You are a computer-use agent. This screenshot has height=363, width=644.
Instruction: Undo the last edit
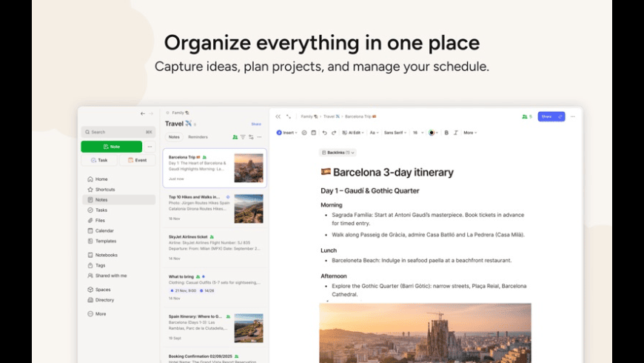tap(324, 133)
